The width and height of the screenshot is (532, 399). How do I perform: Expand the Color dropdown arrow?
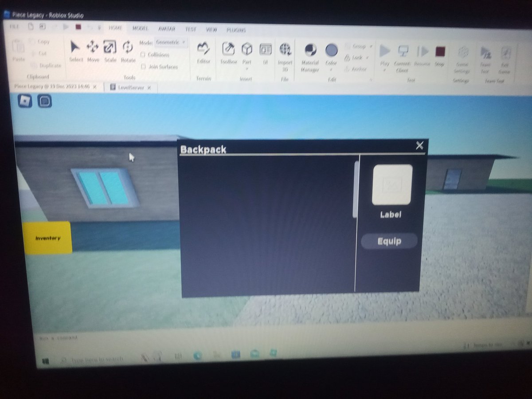[331, 70]
